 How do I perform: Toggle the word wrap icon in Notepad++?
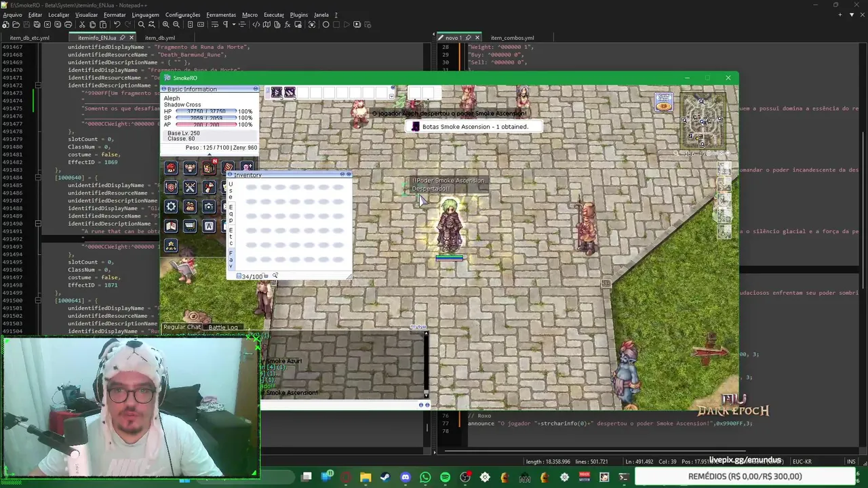[214, 24]
